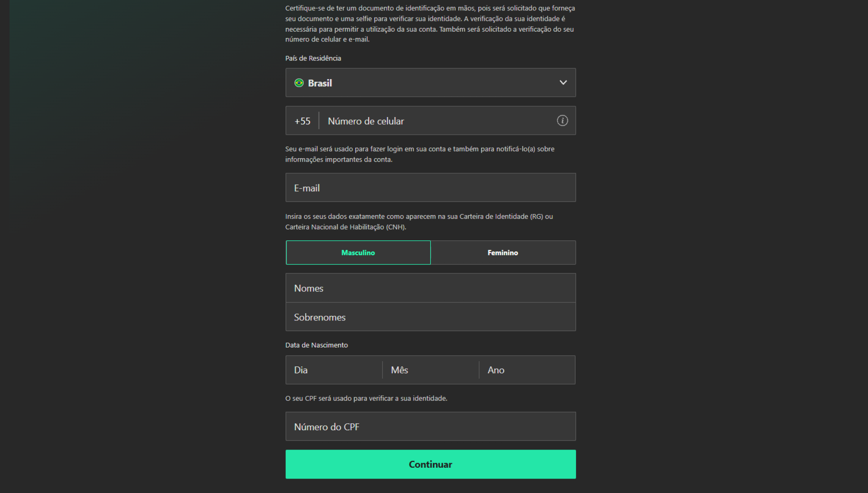The image size is (868, 493).
Task: Focus the Nomes text field
Action: (430, 288)
